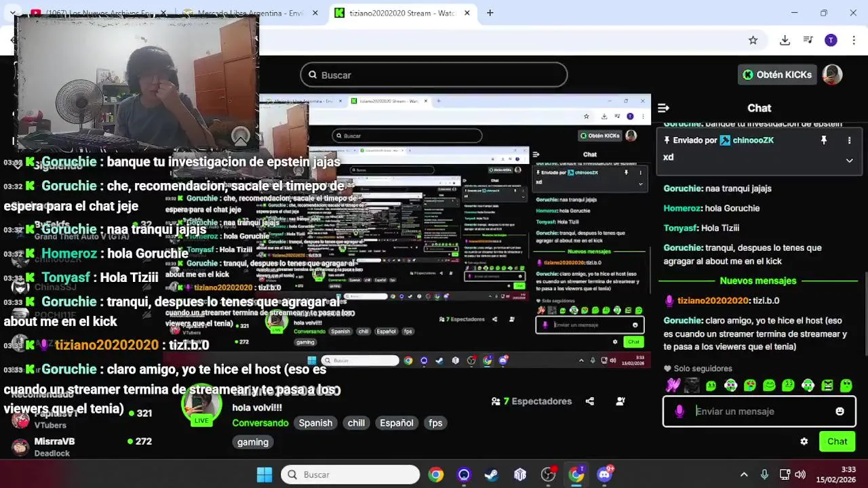The height and width of the screenshot is (488, 868).
Task: Click the Solo seguidores label
Action: click(x=703, y=369)
